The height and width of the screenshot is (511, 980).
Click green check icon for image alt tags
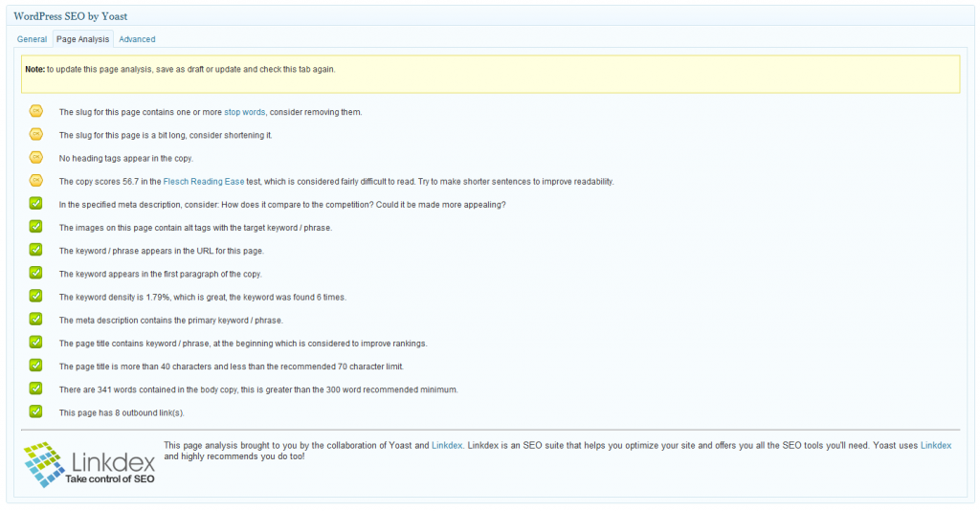[x=35, y=227]
